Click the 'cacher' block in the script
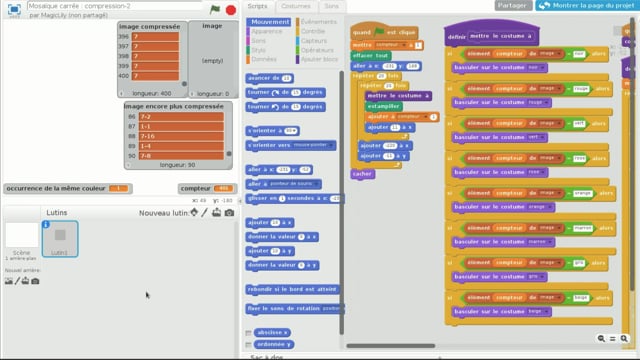The height and width of the screenshot is (360, 640). pos(362,174)
